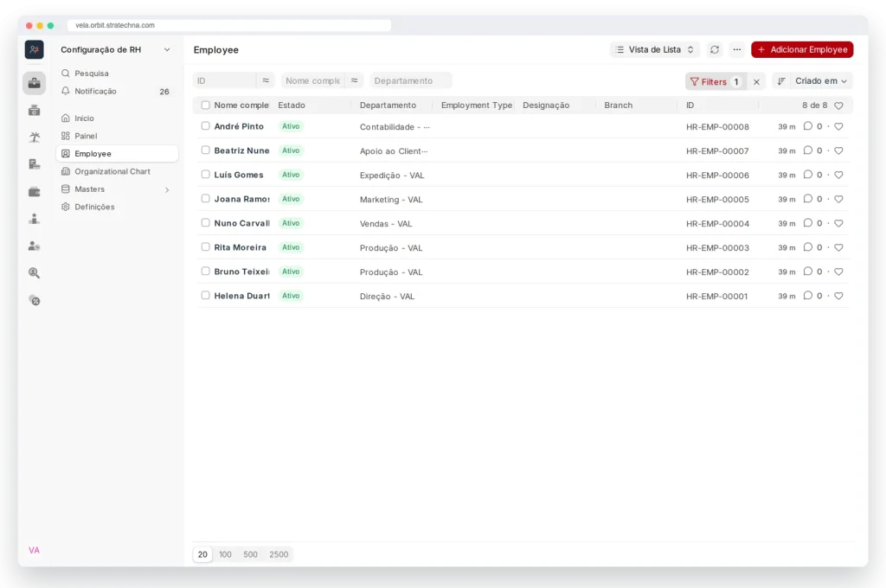The image size is (886, 588).
Task: Open the palm tree leave icon in left rail
Action: click(35, 137)
